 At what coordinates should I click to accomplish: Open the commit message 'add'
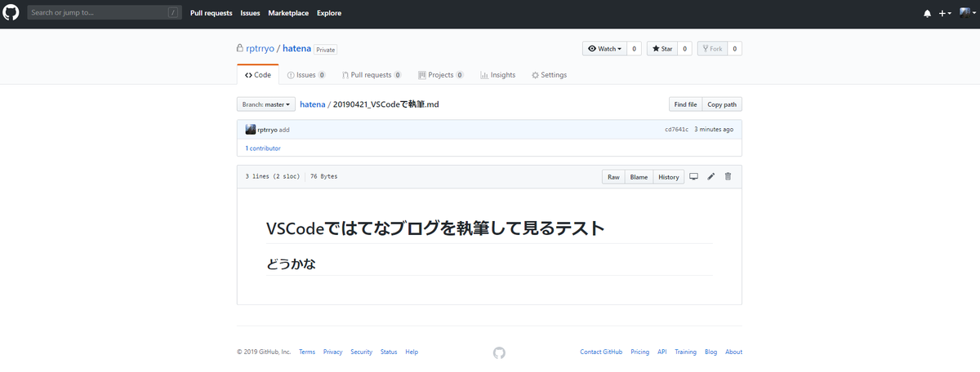(x=284, y=130)
